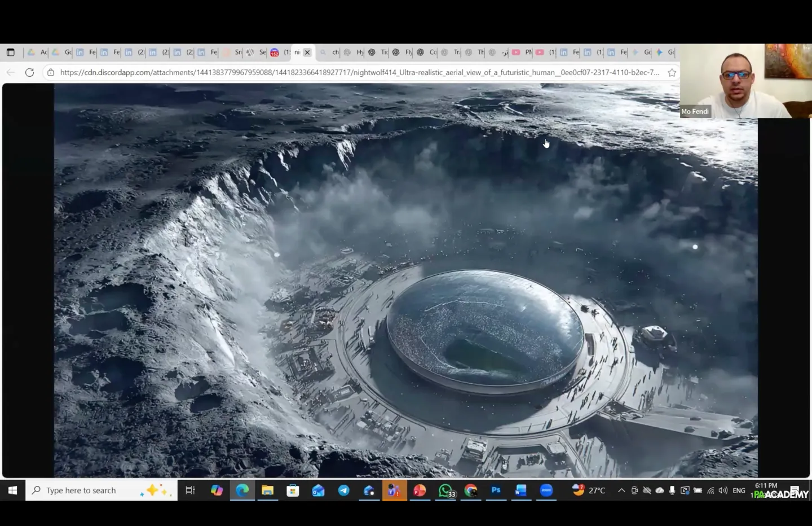View site information lock icon
This screenshot has width=812, height=526.
pos(51,72)
